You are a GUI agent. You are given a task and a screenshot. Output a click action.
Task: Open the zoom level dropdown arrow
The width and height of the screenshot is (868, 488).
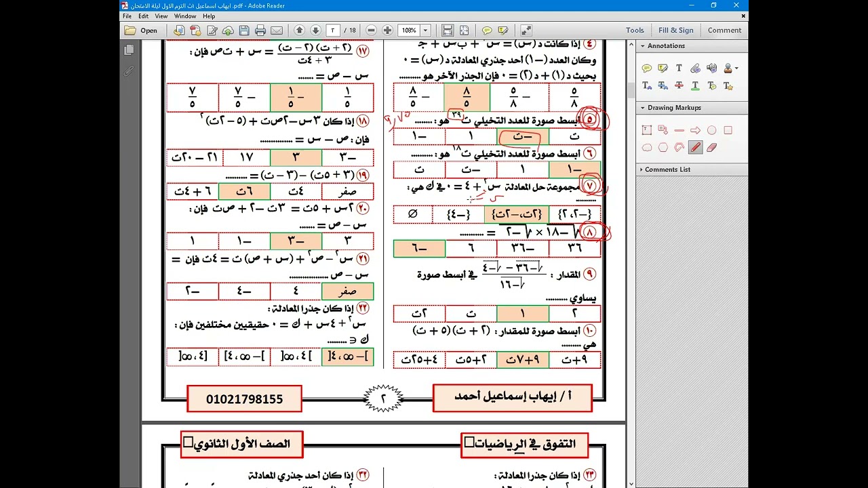click(425, 30)
